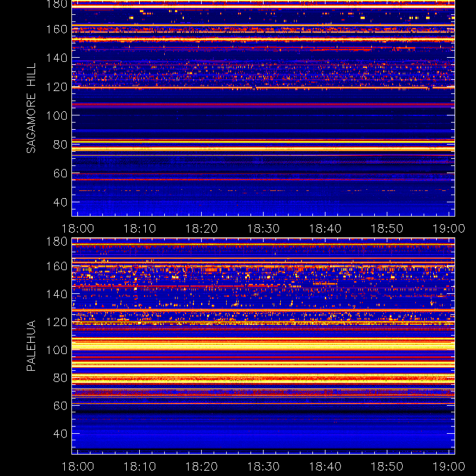Select the 160 frequency label on Sagamore Hill axis

point(57,29)
